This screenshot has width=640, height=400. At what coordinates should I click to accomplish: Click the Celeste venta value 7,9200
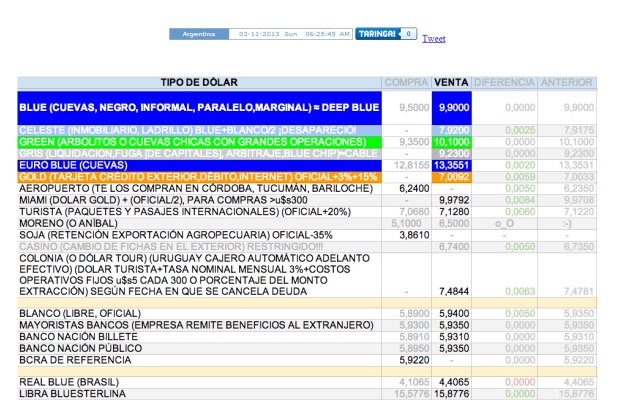[452, 131]
